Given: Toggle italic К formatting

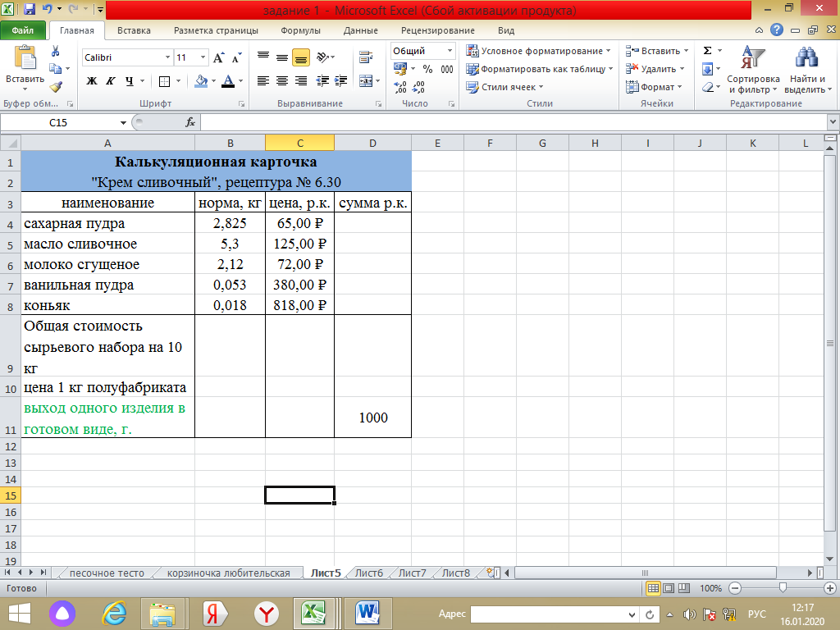Looking at the screenshot, I should click(111, 81).
